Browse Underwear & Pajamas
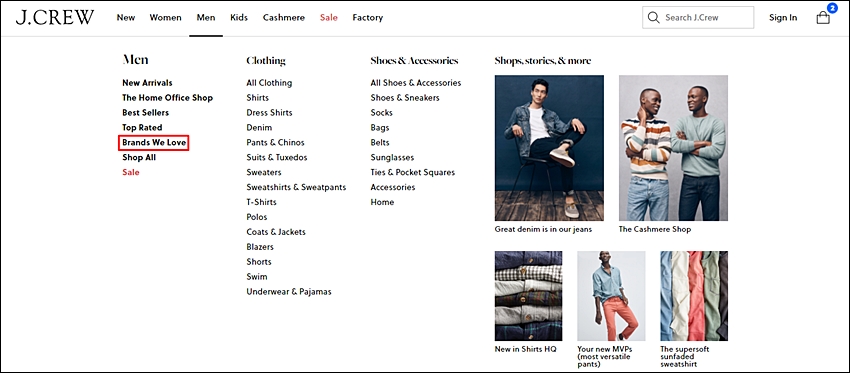The image size is (850, 373). point(289,292)
